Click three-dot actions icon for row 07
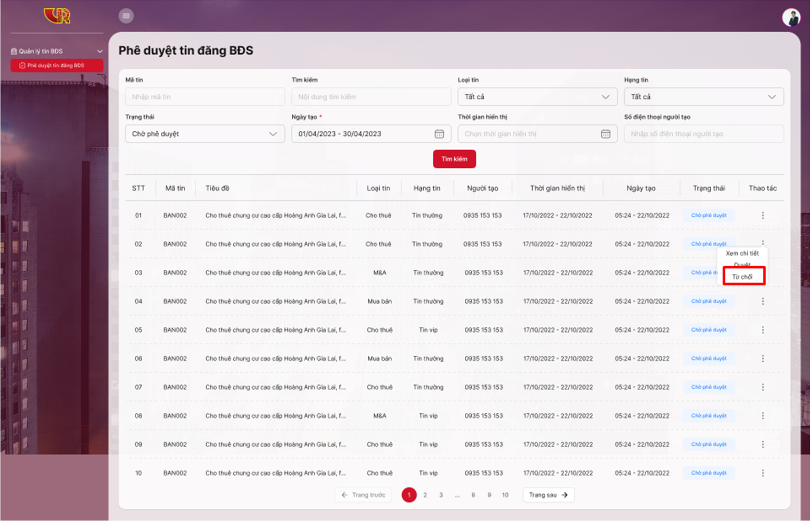 point(763,387)
